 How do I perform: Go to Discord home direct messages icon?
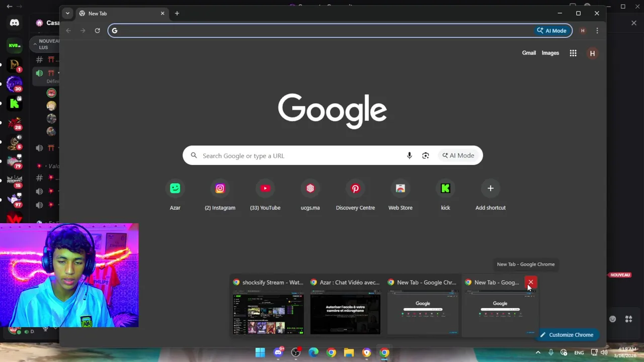coord(15,23)
